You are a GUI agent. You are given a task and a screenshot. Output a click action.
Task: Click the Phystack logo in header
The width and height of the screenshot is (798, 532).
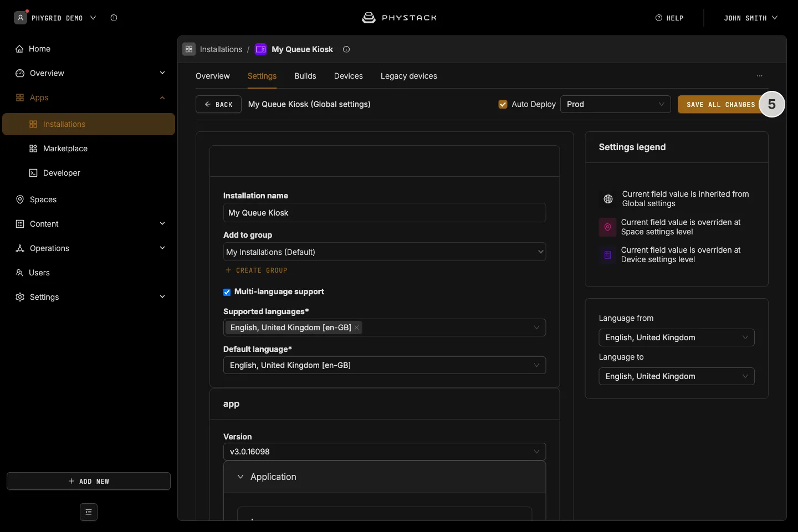(399, 18)
